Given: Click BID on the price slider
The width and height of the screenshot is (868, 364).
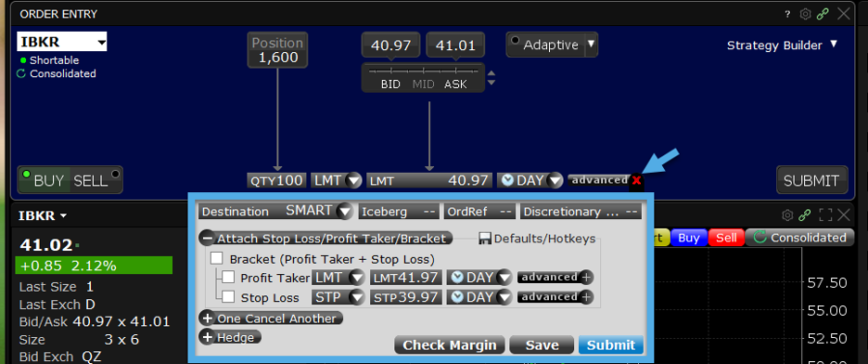Looking at the screenshot, I should pyautogui.click(x=390, y=84).
